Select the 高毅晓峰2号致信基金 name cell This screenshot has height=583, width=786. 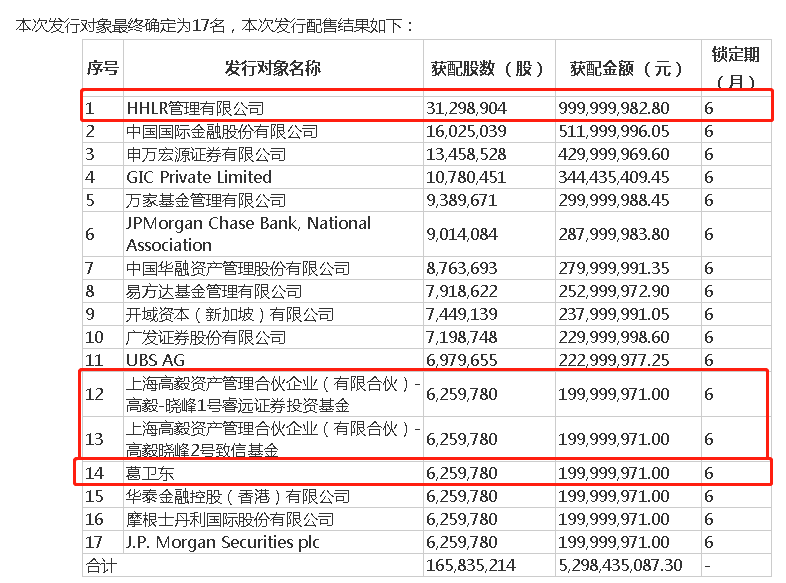pyautogui.click(x=273, y=439)
